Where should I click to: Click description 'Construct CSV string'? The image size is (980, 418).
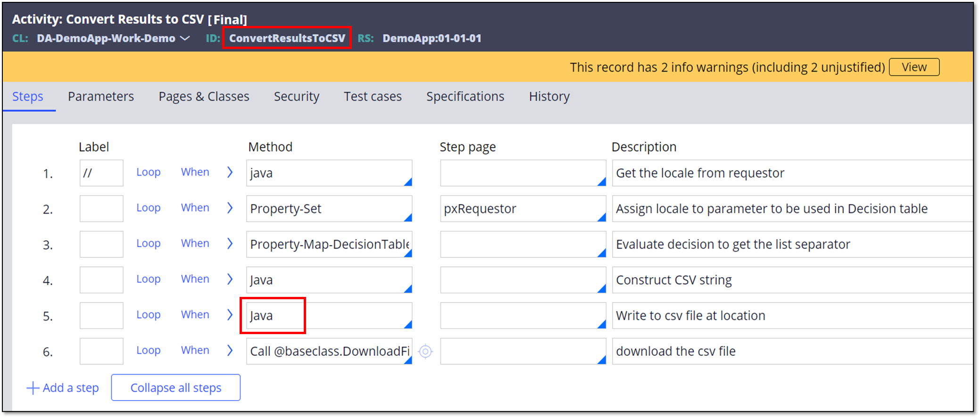(x=792, y=280)
